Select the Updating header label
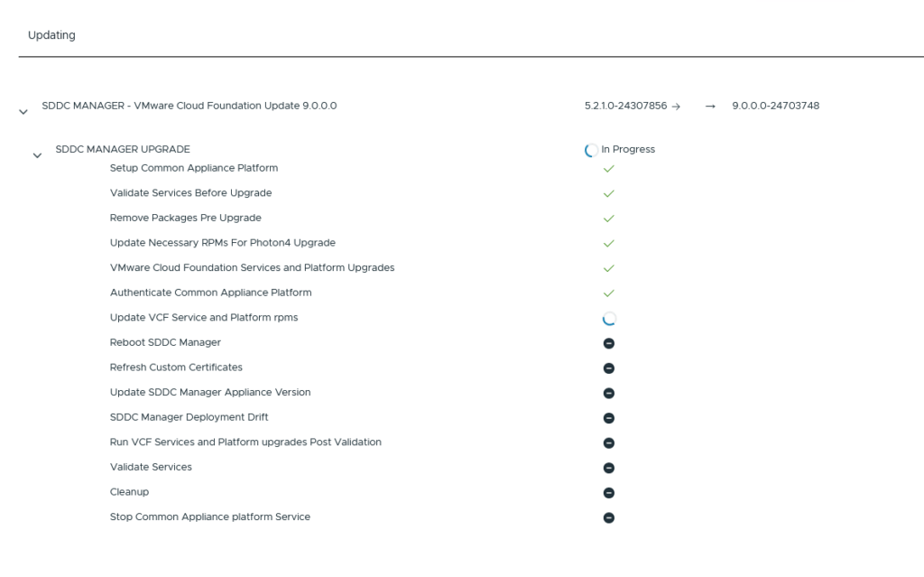This screenshot has width=924, height=577. (51, 35)
